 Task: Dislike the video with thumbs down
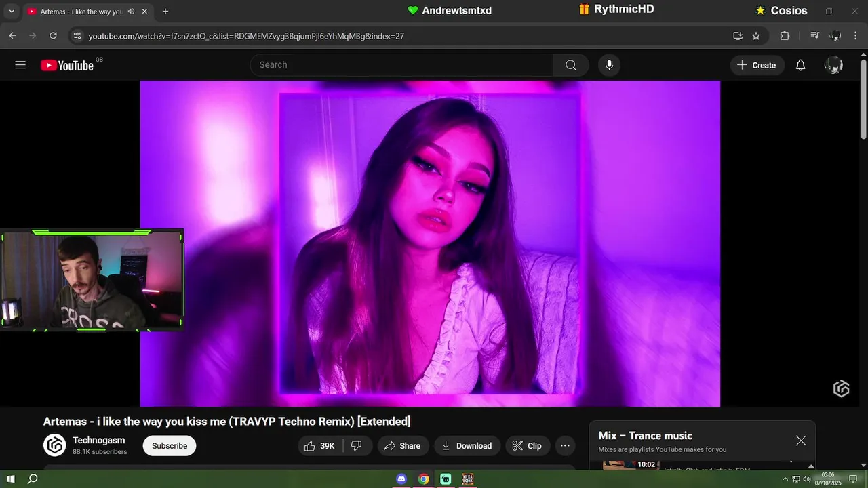(x=357, y=446)
